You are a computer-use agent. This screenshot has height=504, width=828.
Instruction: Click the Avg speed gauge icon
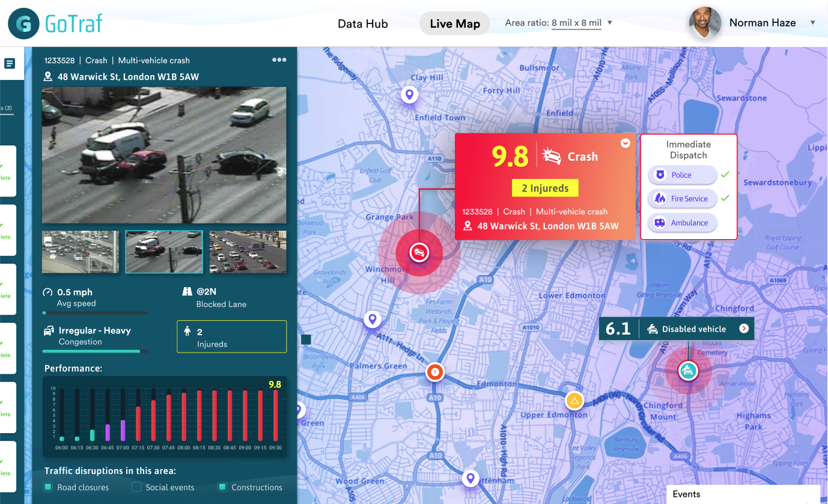tap(48, 293)
